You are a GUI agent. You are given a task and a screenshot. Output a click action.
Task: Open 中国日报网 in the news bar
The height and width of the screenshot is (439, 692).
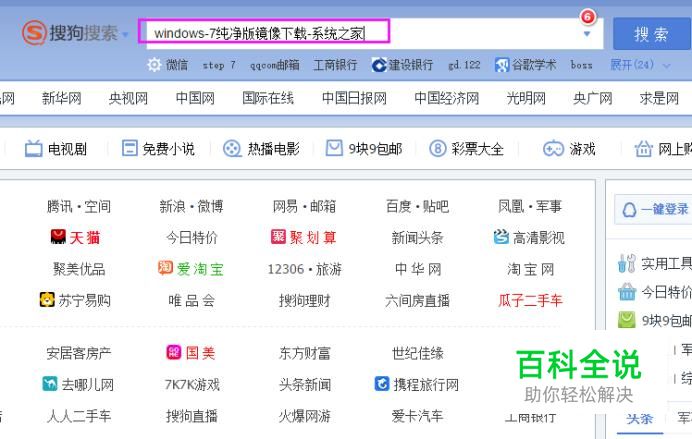pyautogui.click(x=354, y=98)
